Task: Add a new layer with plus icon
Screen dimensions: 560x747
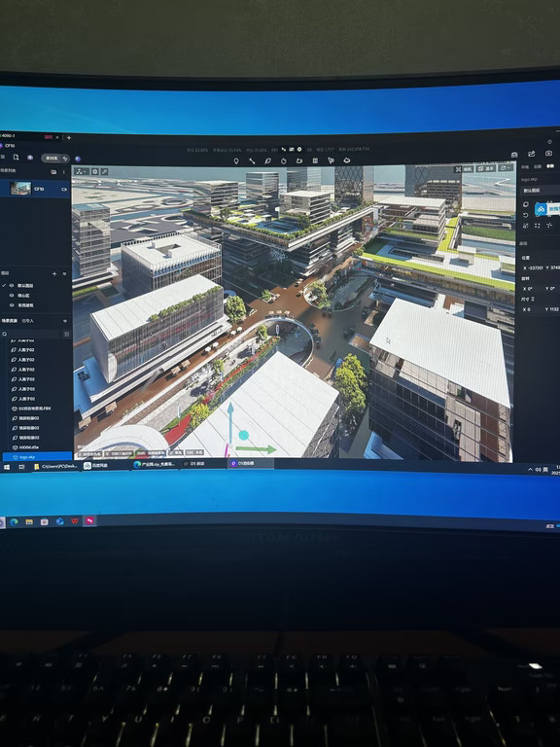Action: [x=54, y=273]
